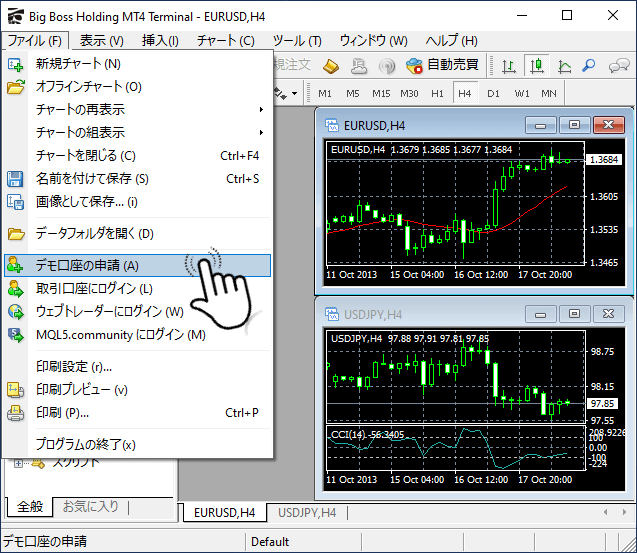637x553 pixels.
Task: Select M5 timeframe
Action: pos(353,94)
